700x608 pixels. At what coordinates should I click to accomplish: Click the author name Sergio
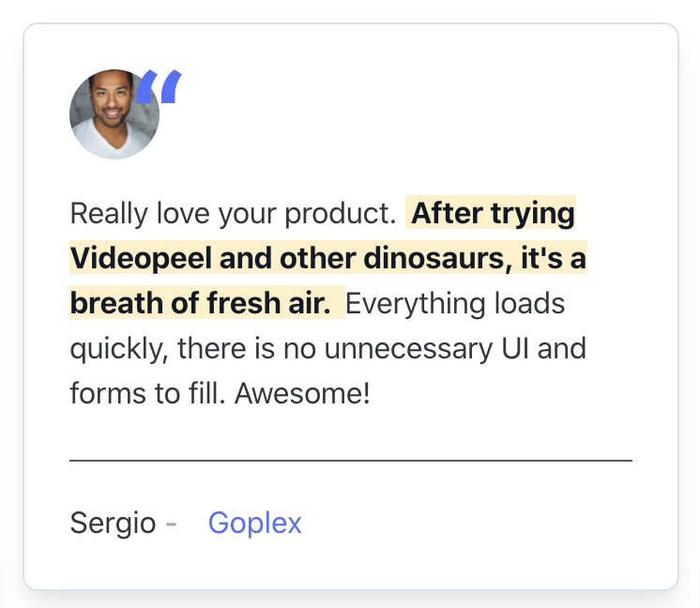[x=113, y=523]
